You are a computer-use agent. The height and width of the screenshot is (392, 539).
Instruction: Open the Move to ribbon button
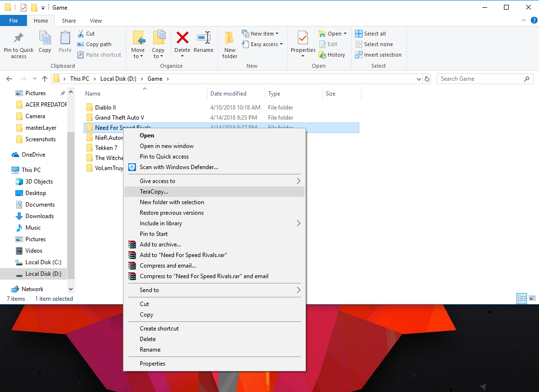click(x=138, y=45)
